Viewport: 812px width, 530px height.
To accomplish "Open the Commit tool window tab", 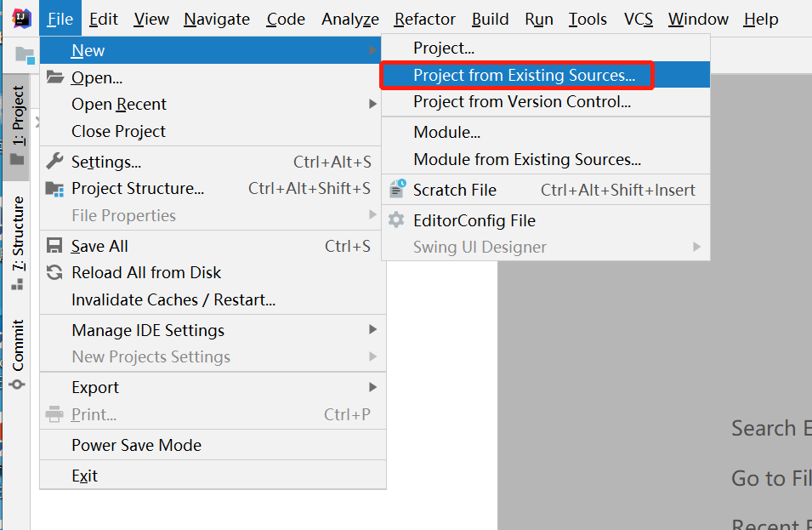I will pos(18,353).
